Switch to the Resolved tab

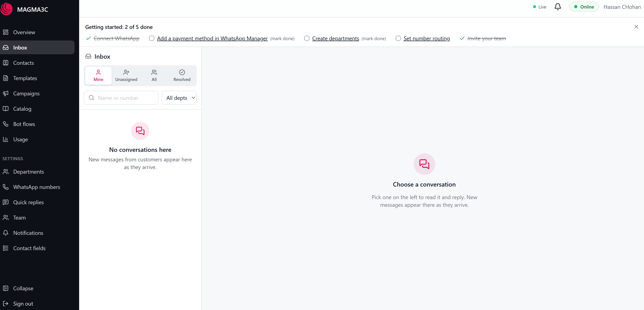(x=182, y=76)
